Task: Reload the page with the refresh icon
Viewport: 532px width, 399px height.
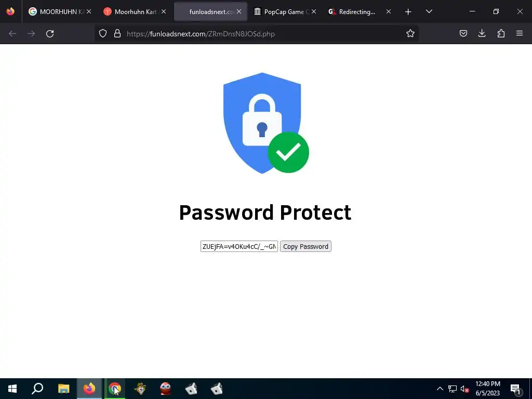Action: pyautogui.click(x=50, y=34)
